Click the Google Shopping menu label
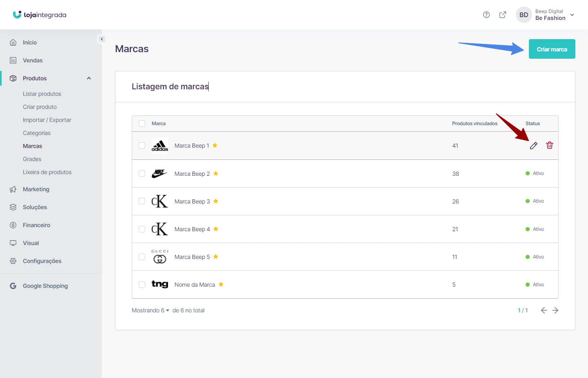 45,286
